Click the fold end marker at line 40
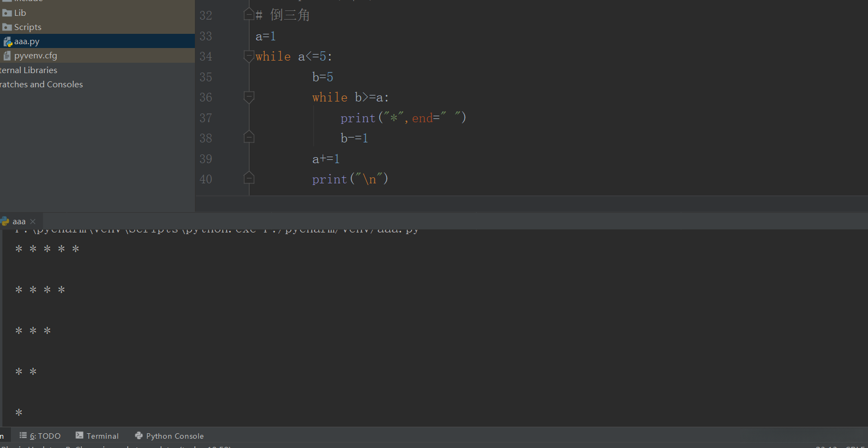Image resolution: width=868 pixels, height=448 pixels. click(249, 178)
